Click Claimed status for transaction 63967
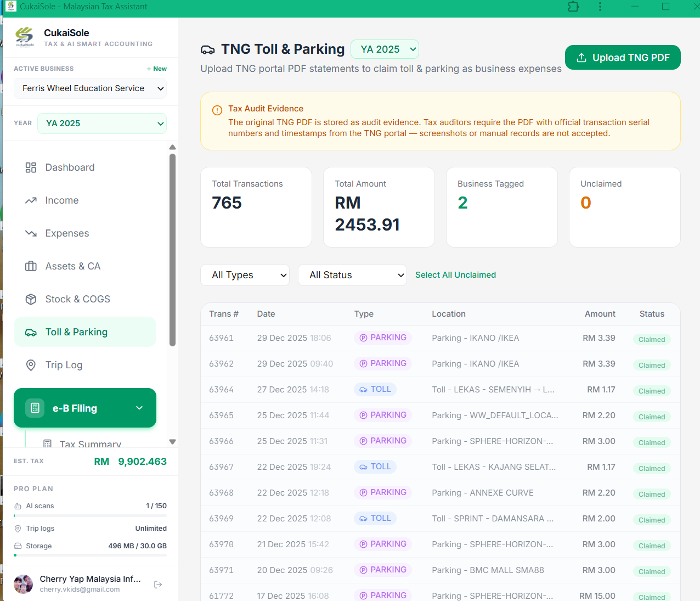The width and height of the screenshot is (700, 601). (x=652, y=468)
